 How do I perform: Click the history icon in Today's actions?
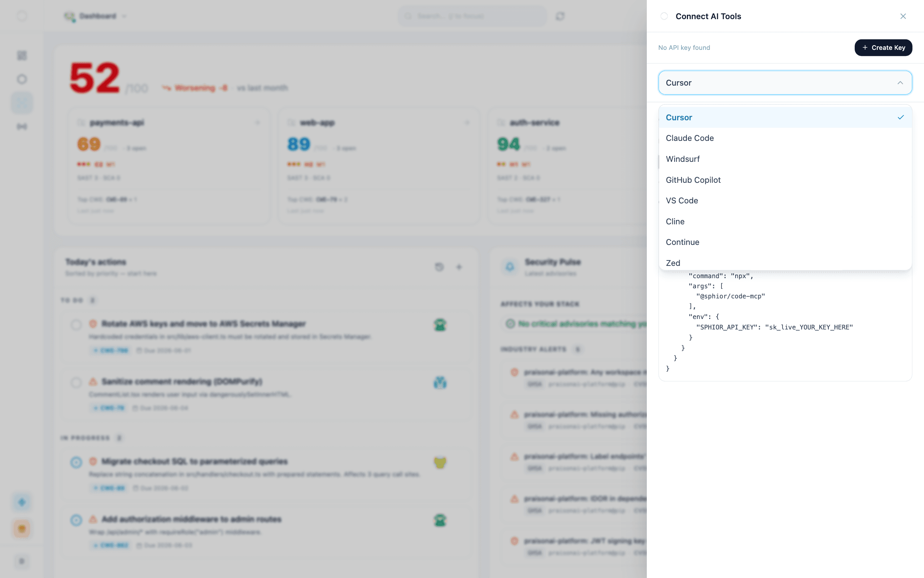(439, 267)
